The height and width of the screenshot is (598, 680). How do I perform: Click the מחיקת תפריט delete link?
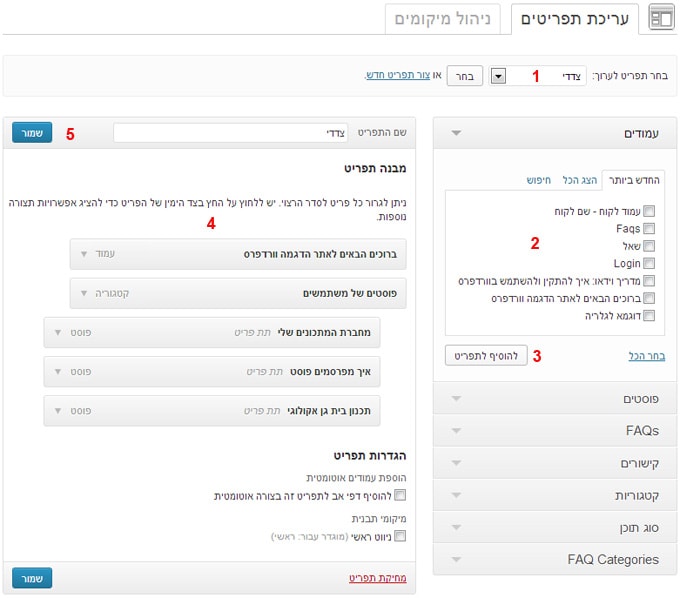tap(378, 578)
